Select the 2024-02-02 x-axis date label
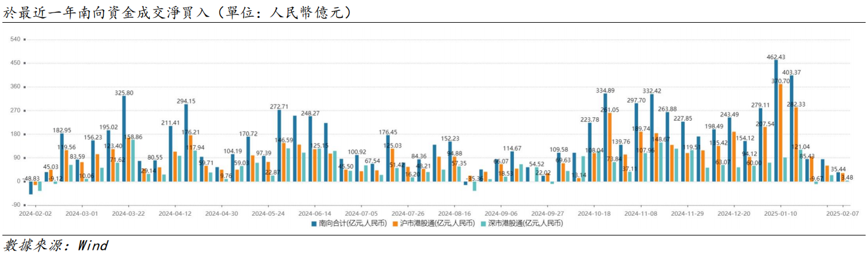The width and height of the screenshot is (868, 254). 35,213
